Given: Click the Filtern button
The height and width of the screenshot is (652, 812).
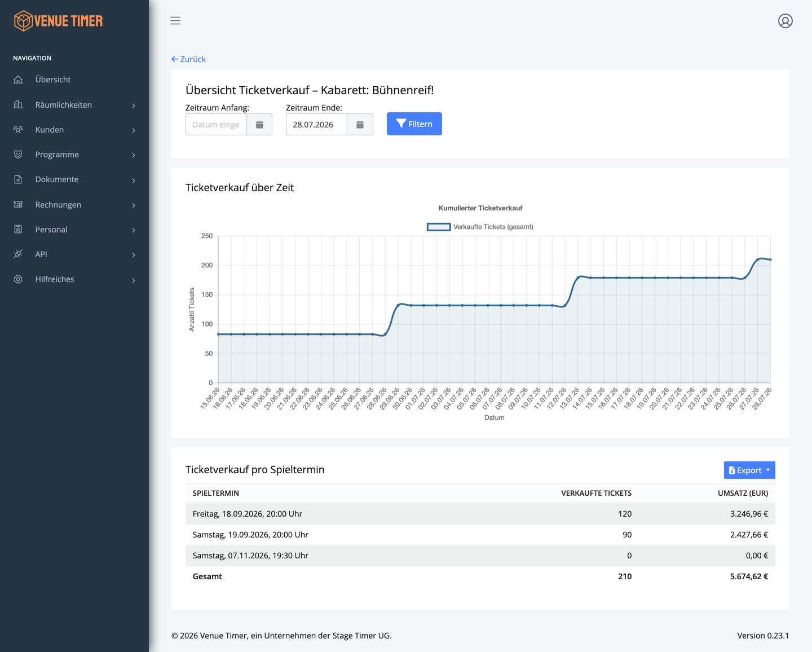Looking at the screenshot, I should point(414,124).
